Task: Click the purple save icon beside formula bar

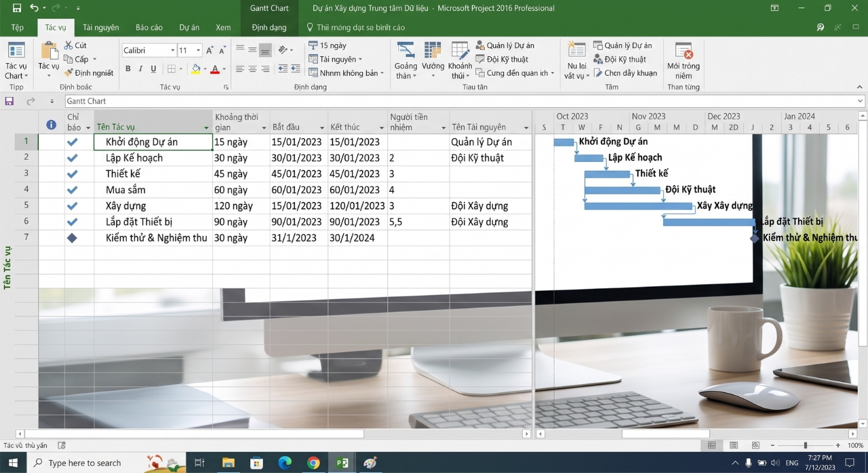Action: (x=9, y=101)
